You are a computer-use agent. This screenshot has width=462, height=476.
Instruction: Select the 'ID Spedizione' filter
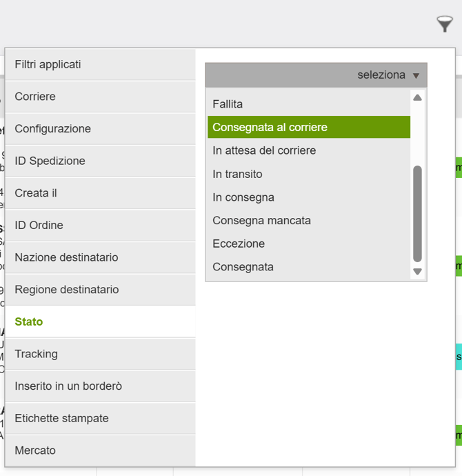pyautogui.click(x=101, y=161)
